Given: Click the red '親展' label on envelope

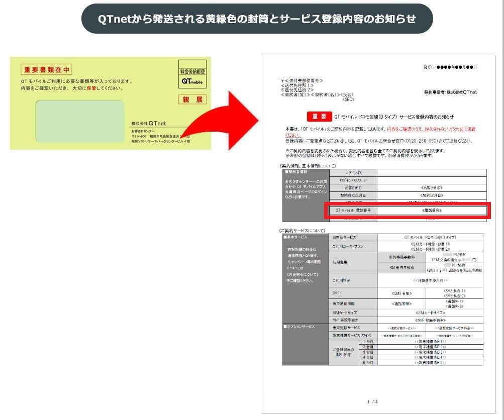Looking at the screenshot, I should [x=192, y=99].
